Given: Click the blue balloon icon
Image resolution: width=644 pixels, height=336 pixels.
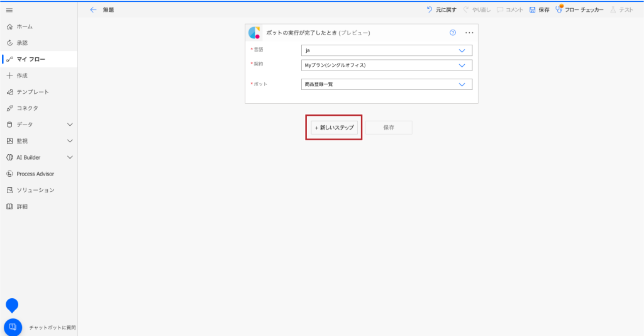Looking at the screenshot, I should [12, 306].
